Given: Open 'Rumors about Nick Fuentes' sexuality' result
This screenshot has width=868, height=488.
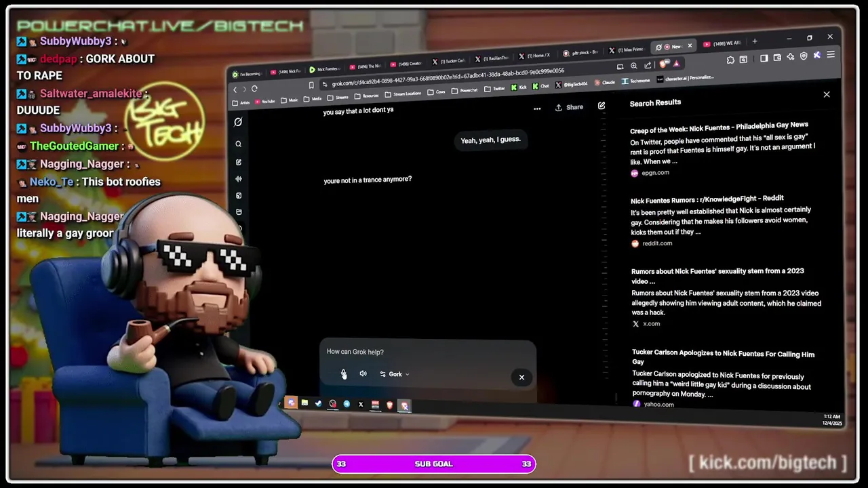Looking at the screenshot, I should click(717, 276).
